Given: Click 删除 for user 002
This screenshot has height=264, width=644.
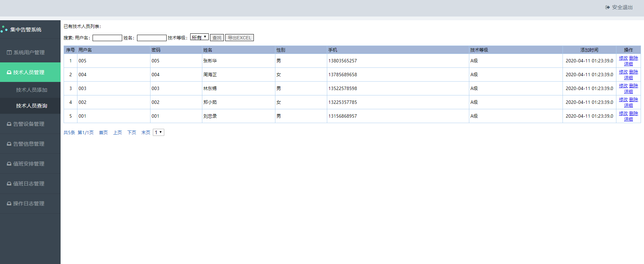Looking at the screenshot, I should coord(634,99).
